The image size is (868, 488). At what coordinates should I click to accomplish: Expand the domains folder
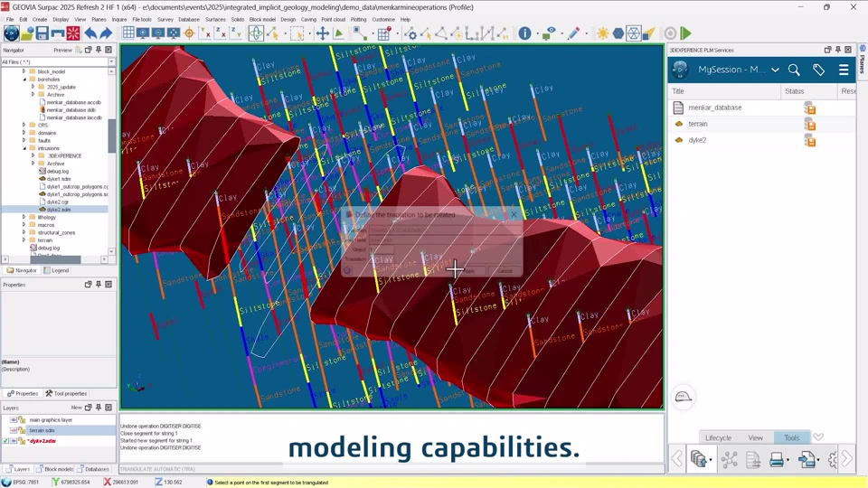(24, 133)
